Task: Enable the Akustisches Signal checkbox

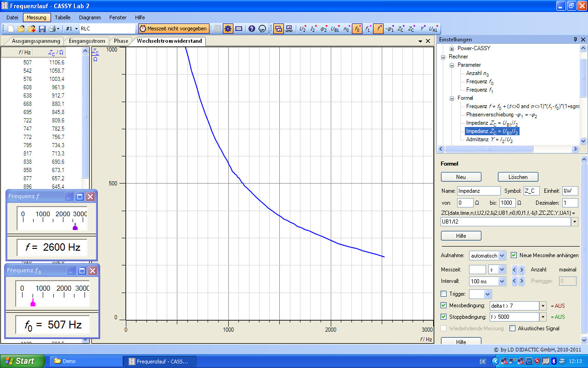Action: click(x=513, y=328)
